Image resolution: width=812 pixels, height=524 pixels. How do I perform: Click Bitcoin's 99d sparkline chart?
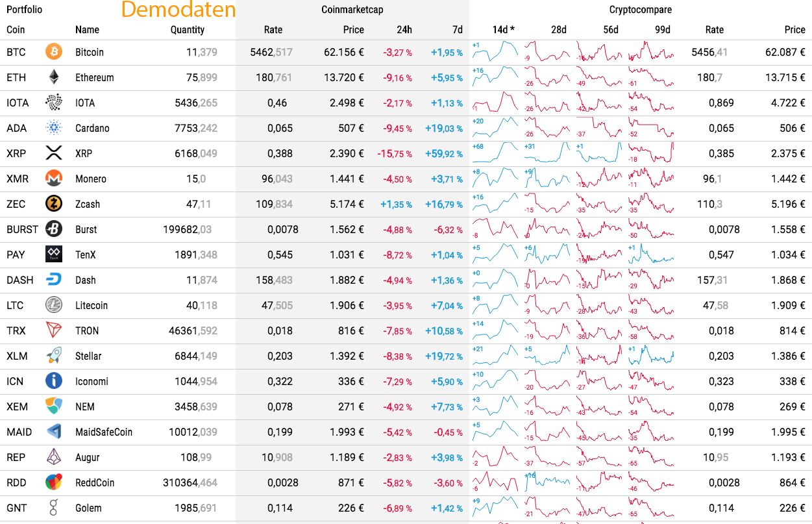[650, 52]
